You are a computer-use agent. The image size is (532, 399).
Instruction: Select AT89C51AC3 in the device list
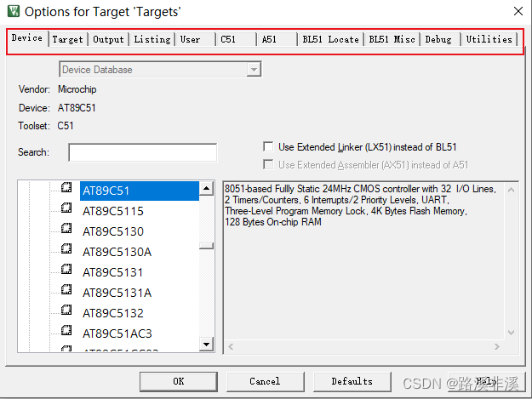pyautogui.click(x=117, y=333)
